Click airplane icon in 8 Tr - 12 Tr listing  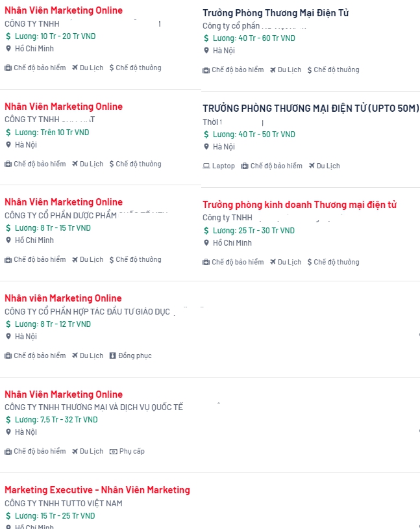click(x=75, y=355)
